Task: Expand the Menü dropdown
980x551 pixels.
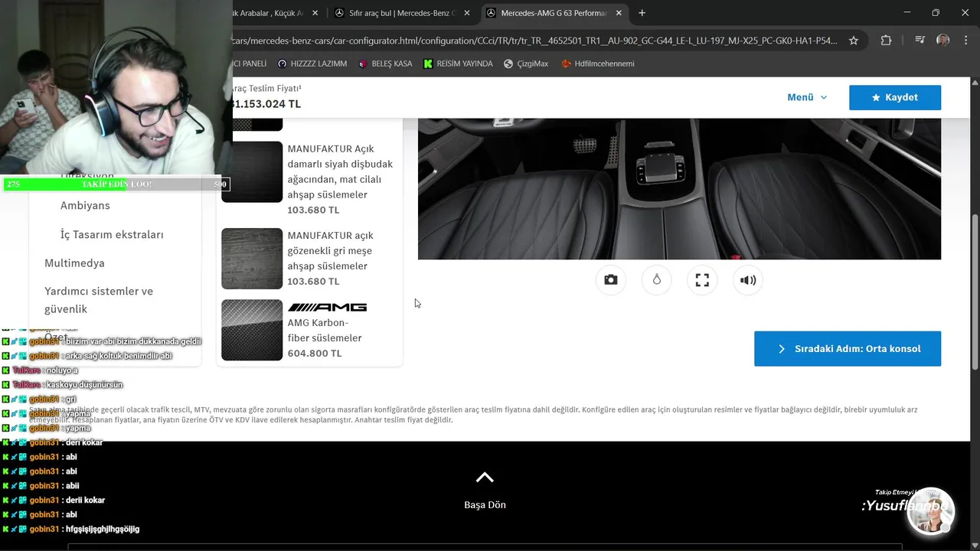Action: [807, 97]
